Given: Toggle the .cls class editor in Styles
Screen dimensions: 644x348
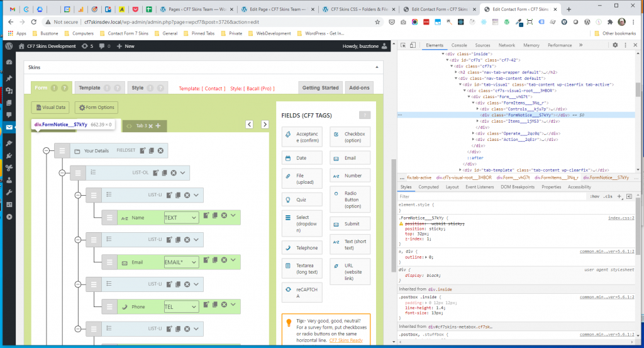Looking at the screenshot, I should pos(608,196).
